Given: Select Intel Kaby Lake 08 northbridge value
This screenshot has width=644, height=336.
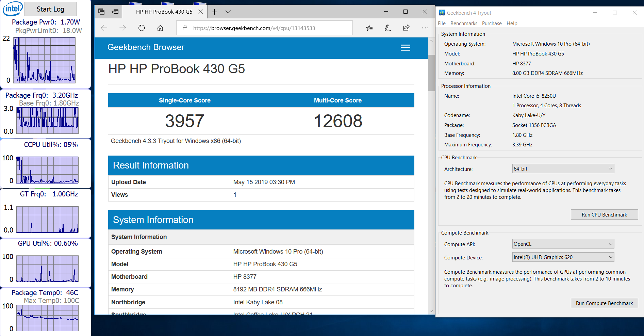Looking at the screenshot, I should click(258, 302).
